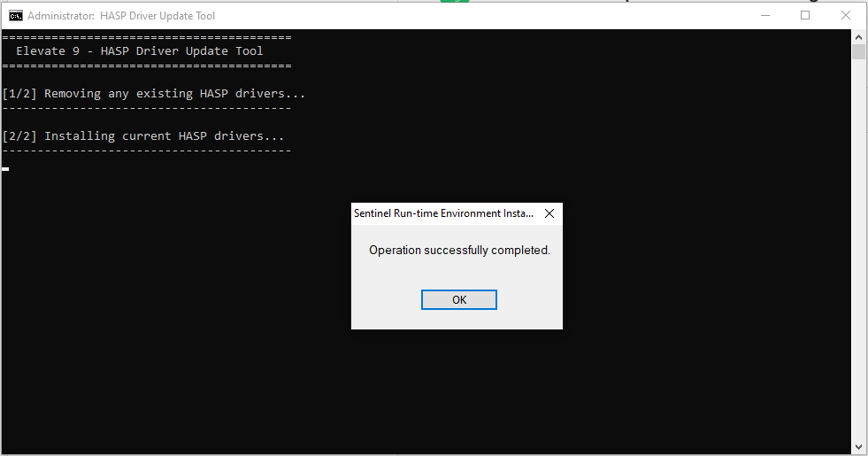Click the 'Elevate 9 - HASP Driver Update Tool' heading

pyautogui.click(x=140, y=51)
